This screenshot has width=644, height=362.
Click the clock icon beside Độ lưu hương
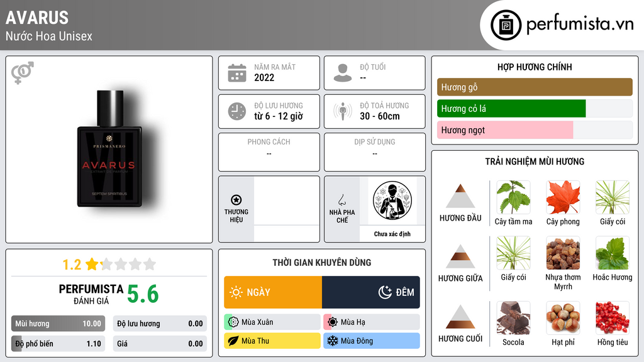237,111
